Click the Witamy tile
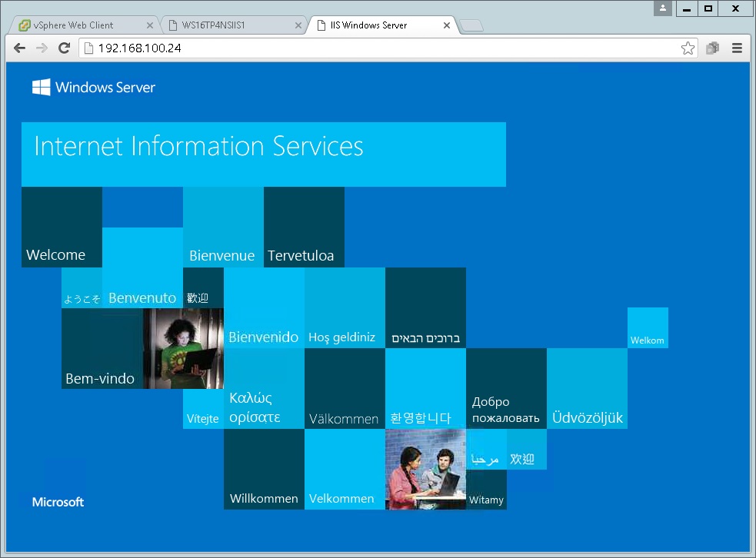Screen dimensions: 756x558 pos(486,489)
